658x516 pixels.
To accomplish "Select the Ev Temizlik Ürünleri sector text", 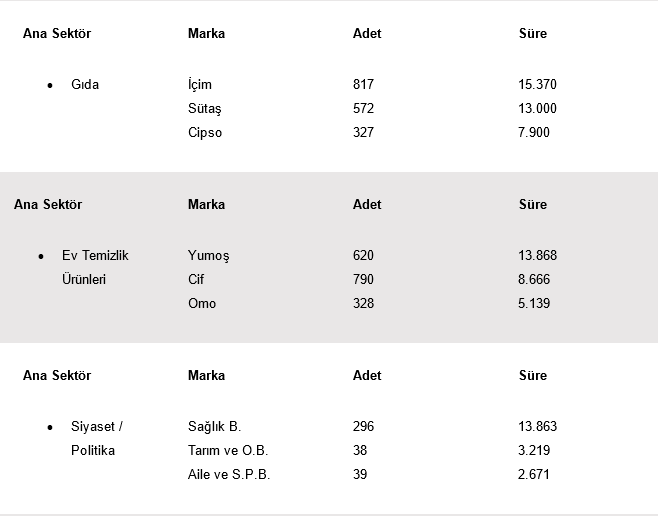I will point(95,268).
